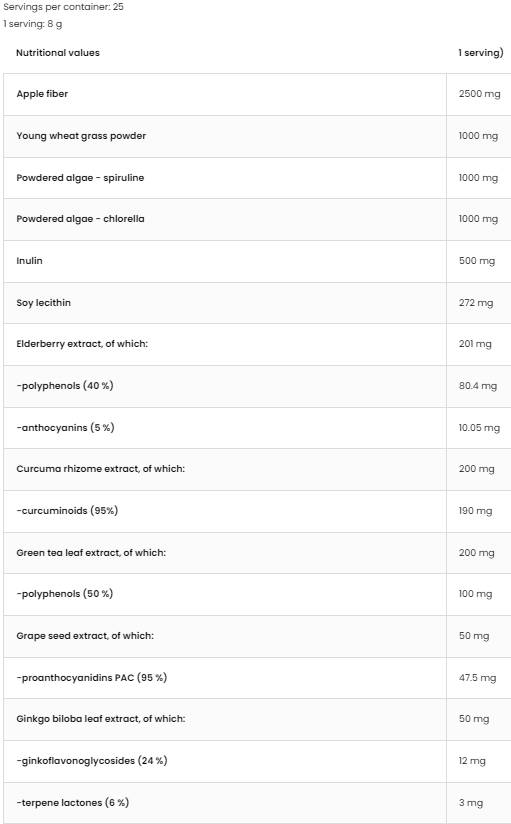This screenshot has width=511, height=824.
Task: Select the Inulin row label
Action: (x=29, y=261)
